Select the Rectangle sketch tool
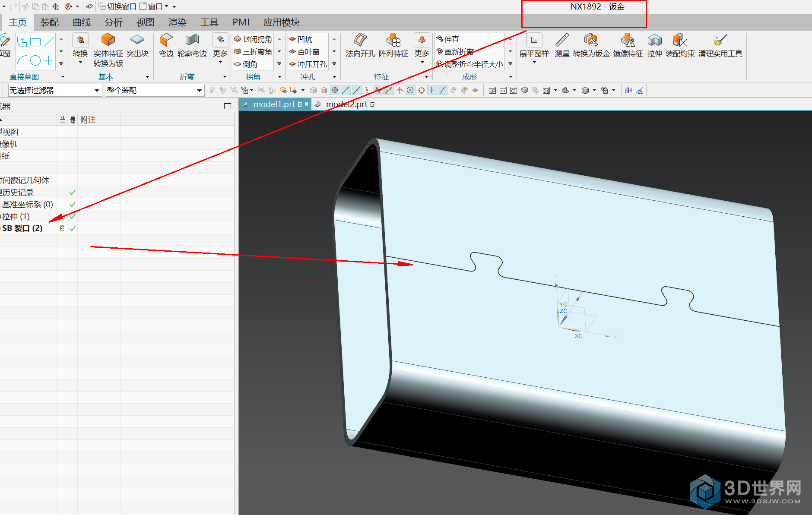 [x=36, y=42]
